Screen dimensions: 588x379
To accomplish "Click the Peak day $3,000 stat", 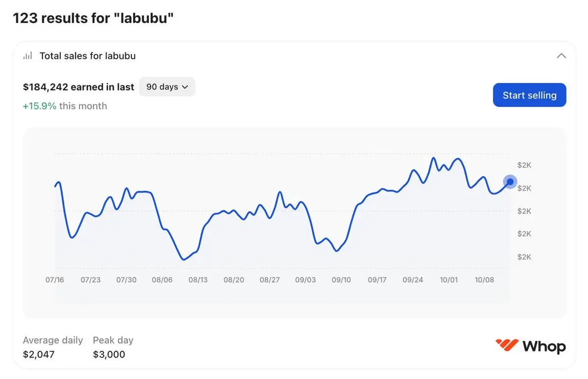I will pyautogui.click(x=113, y=347).
